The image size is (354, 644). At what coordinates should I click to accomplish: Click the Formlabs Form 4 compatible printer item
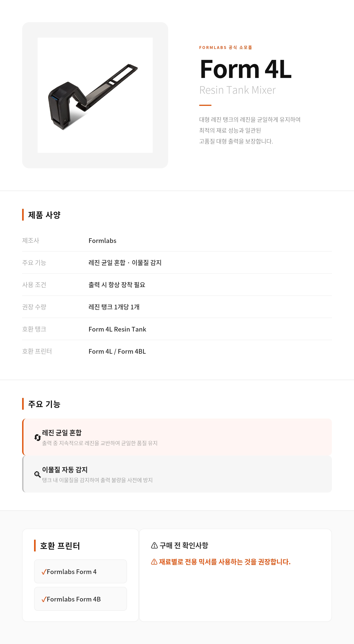click(x=81, y=572)
